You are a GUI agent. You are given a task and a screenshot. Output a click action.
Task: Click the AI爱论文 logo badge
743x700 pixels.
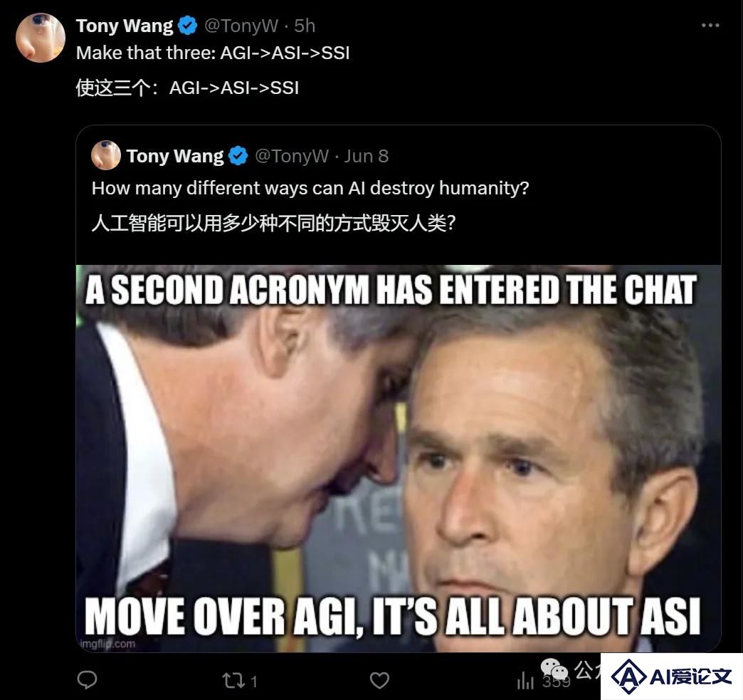(671, 677)
